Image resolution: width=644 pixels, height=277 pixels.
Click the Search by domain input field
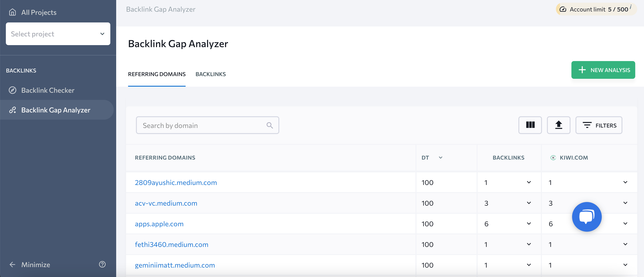(x=207, y=125)
